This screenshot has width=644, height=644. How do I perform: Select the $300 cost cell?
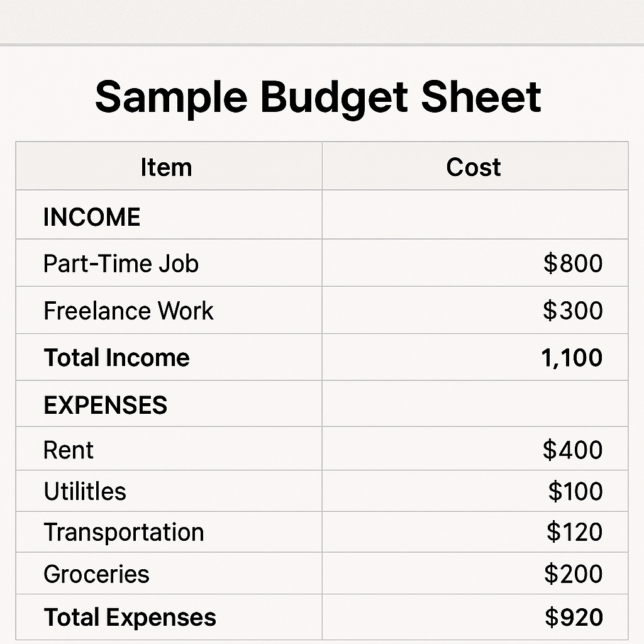click(x=573, y=311)
